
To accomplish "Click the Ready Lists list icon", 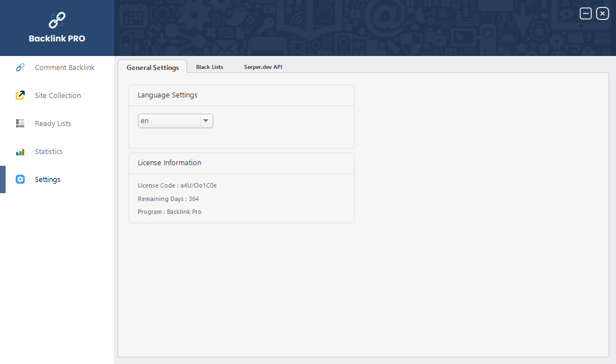I will pos(20,124).
